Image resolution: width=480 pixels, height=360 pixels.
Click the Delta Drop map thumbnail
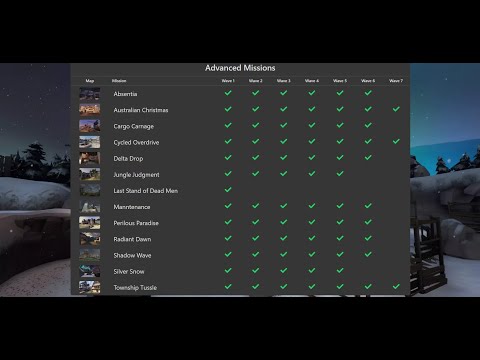point(90,158)
